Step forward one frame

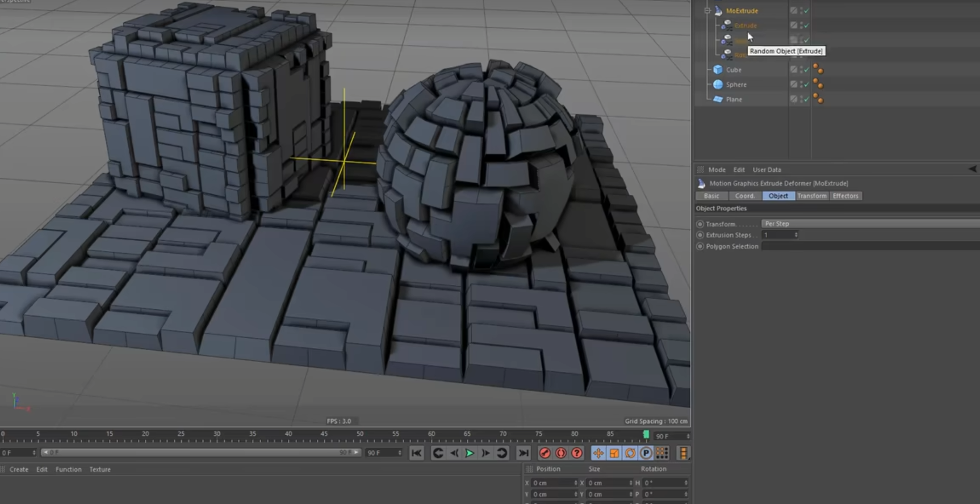pyautogui.click(x=485, y=453)
